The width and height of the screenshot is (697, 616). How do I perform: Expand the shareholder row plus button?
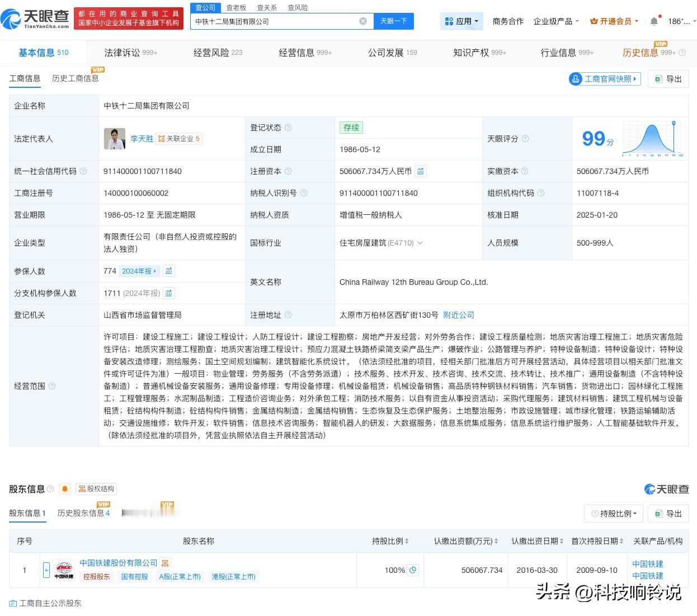click(46, 570)
